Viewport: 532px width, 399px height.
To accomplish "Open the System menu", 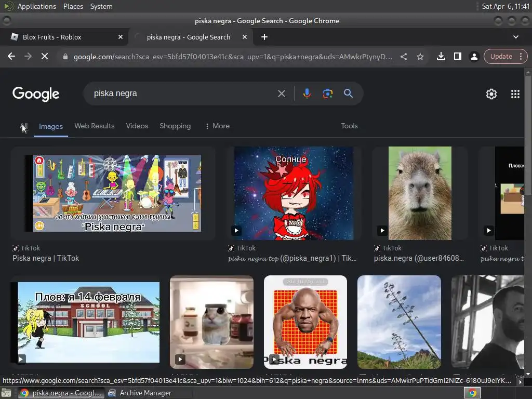I will coord(101,6).
